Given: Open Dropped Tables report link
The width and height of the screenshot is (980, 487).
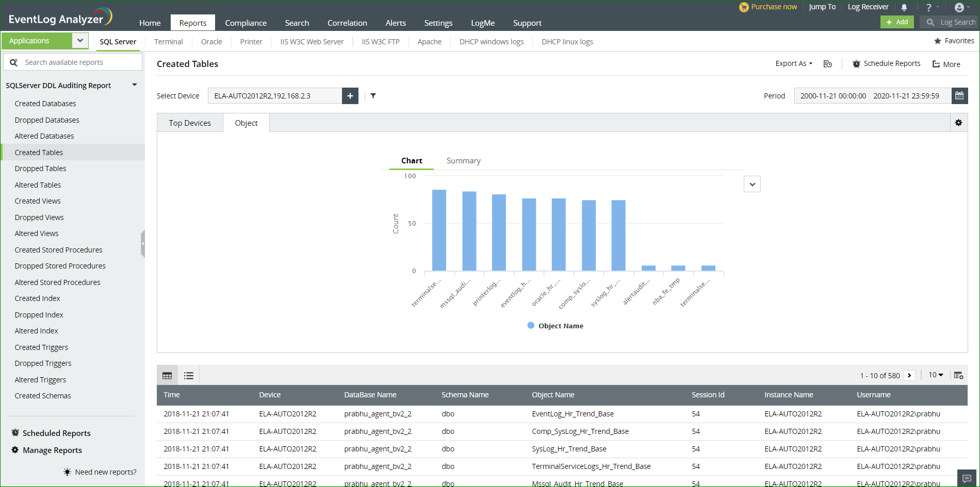Looking at the screenshot, I should pyautogui.click(x=40, y=169).
